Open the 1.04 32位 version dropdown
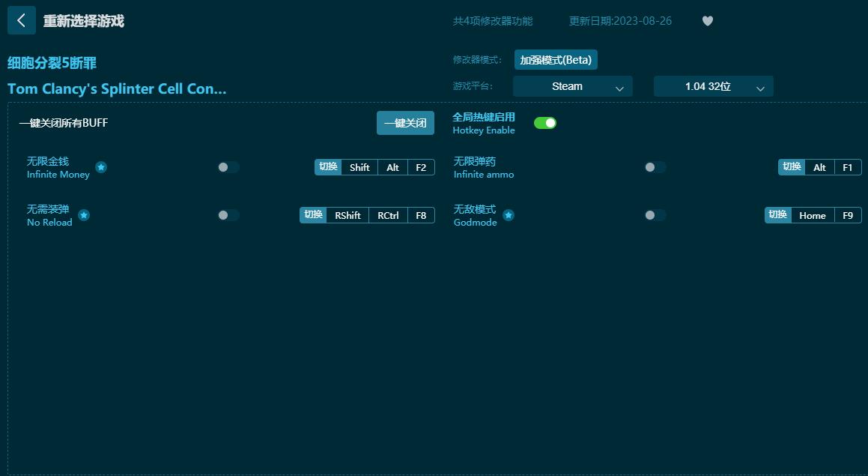868x476 pixels. pos(713,86)
